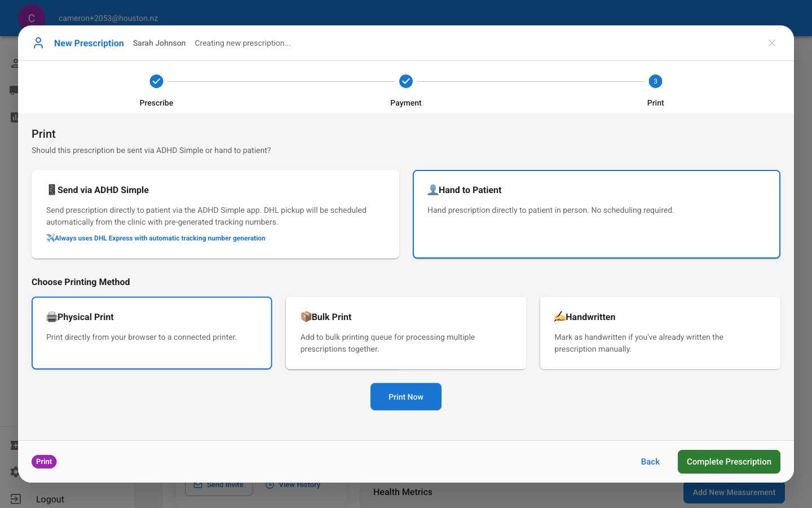Click the purple Print status chip
Viewport: 812px width, 508px height.
(44, 462)
